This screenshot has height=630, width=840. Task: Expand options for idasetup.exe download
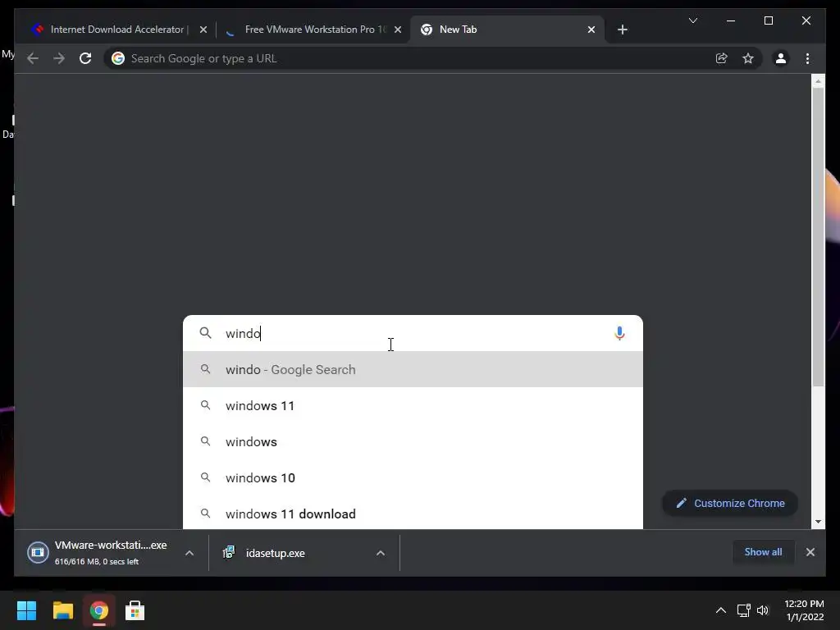coord(381,553)
